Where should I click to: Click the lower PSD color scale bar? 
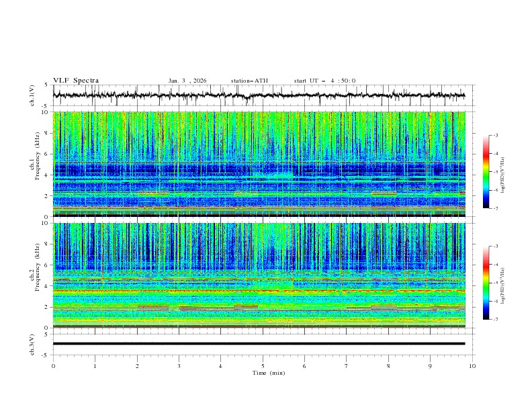pyautogui.click(x=486, y=283)
